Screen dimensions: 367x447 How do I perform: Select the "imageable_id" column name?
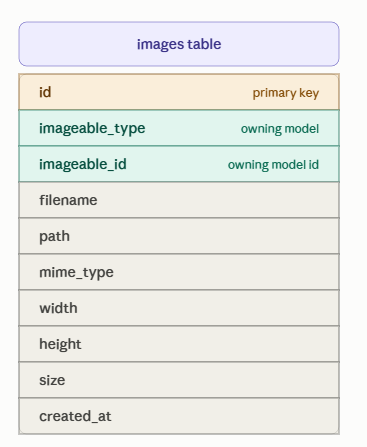pyautogui.click(x=83, y=164)
